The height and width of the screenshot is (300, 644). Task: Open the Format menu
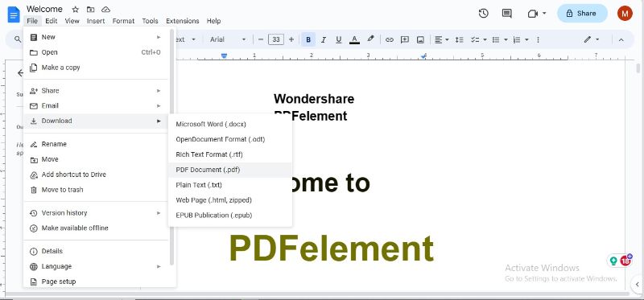[x=123, y=21]
